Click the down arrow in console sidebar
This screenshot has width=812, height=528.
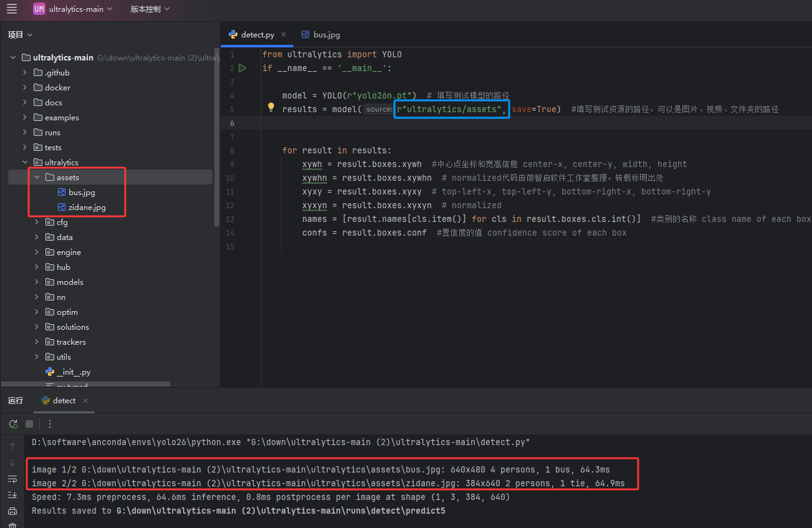12,463
